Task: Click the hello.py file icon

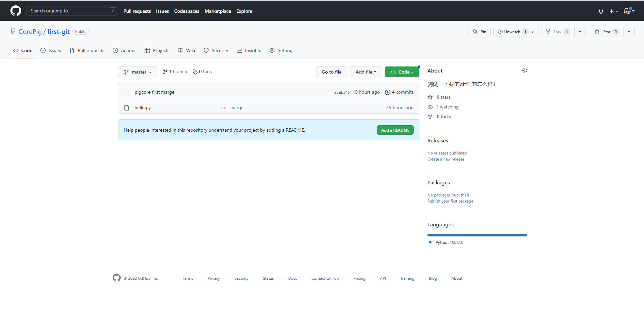Action: tap(127, 108)
